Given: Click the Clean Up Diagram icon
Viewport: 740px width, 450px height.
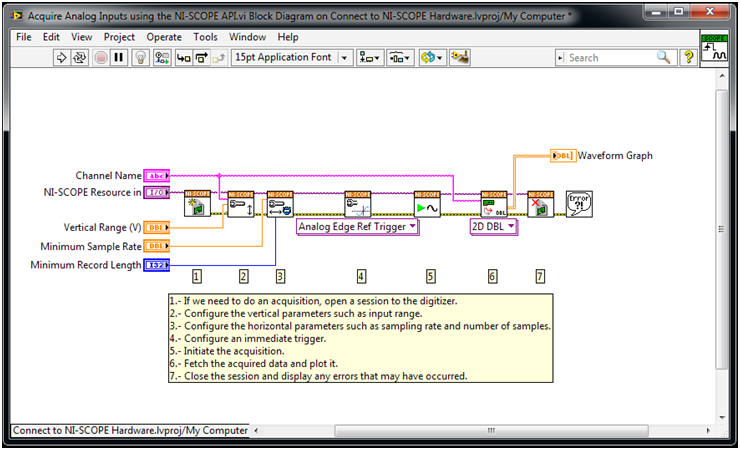Looking at the screenshot, I should 459,58.
